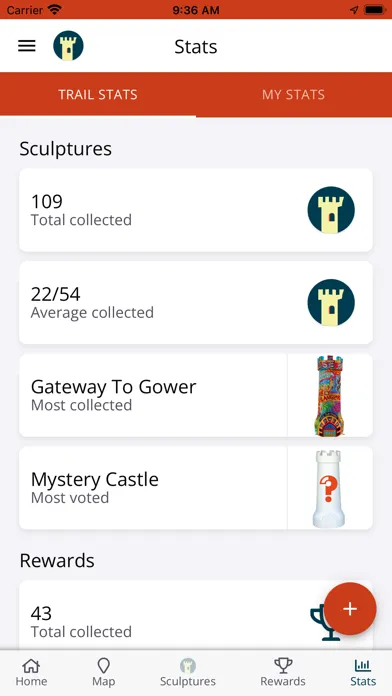The height and width of the screenshot is (696, 392).
Task: Select the 109 Total collected card
Action: click(x=196, y=210)
